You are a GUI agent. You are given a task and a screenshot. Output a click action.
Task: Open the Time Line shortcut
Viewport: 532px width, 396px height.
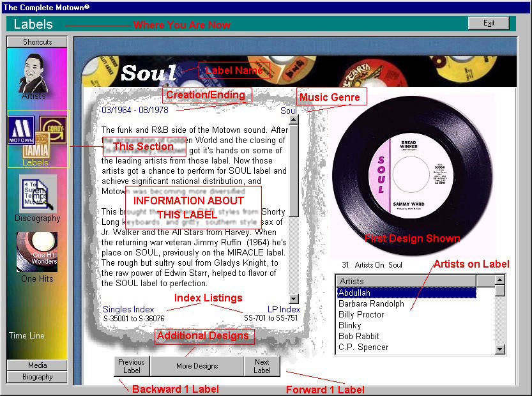[x=27, y=335]
